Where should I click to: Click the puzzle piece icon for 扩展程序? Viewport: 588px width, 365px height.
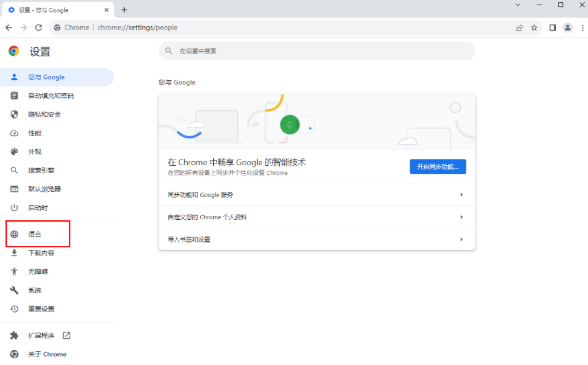[x=14, y=335]
